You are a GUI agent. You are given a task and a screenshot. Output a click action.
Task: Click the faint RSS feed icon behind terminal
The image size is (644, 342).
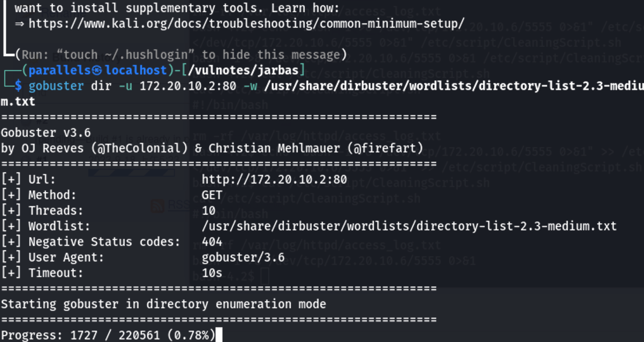click(157, 206)
